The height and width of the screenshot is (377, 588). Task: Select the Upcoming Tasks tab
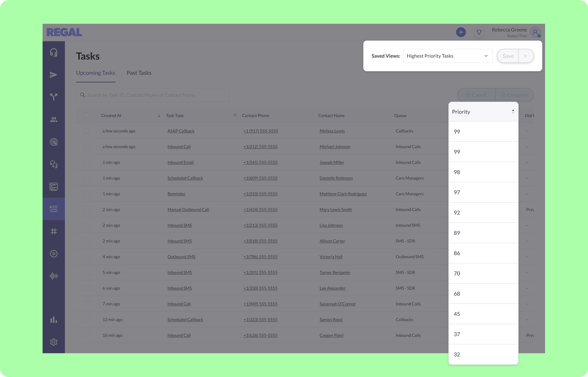pos(95,73)
